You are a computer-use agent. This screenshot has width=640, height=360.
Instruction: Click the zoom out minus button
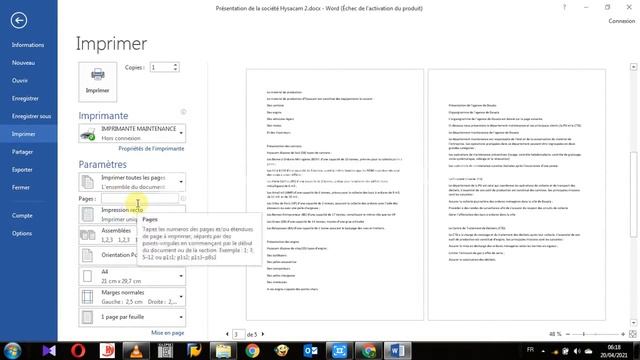coord(567,334)
